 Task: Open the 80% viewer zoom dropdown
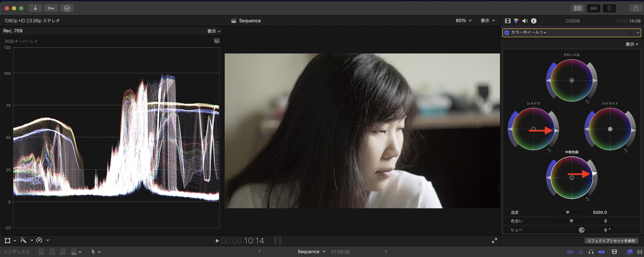[x=463, y=21]
